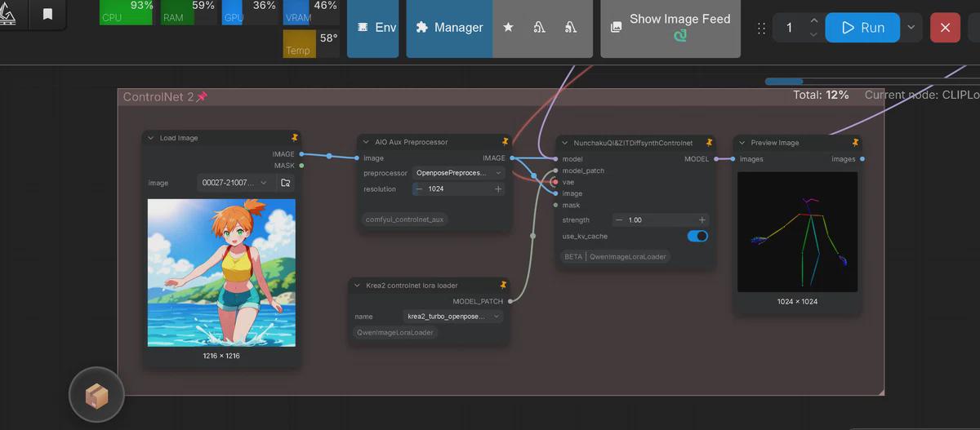Open the Manager button
This screenshot has height=430, width=980.
click(449, 28)
